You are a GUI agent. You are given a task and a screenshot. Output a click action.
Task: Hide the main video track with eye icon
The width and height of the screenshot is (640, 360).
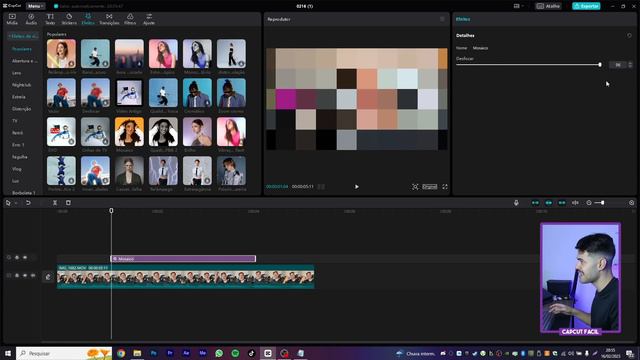click(x=25, y=276)
